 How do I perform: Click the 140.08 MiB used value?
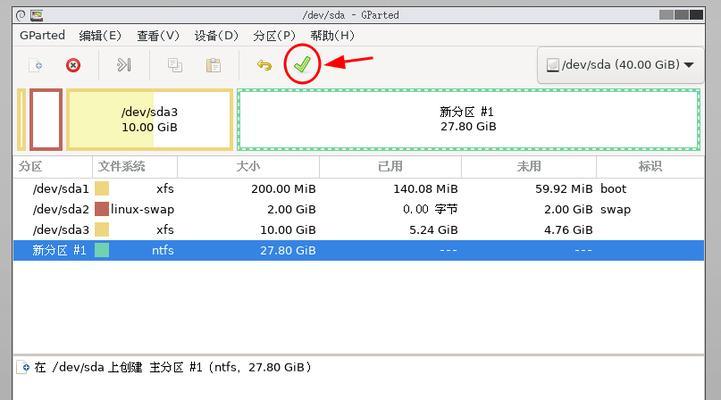(425, 189)
